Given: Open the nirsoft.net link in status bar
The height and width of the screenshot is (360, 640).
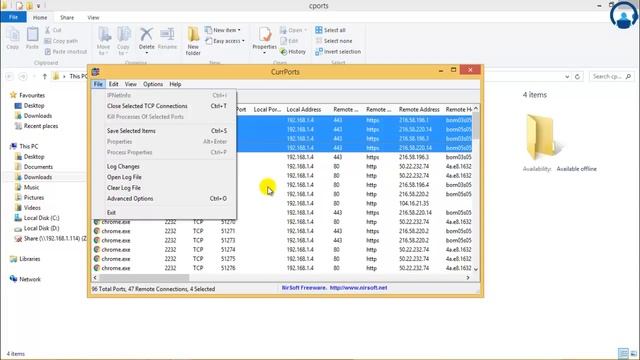Looking at the screenshot, I should pos(358,288).
